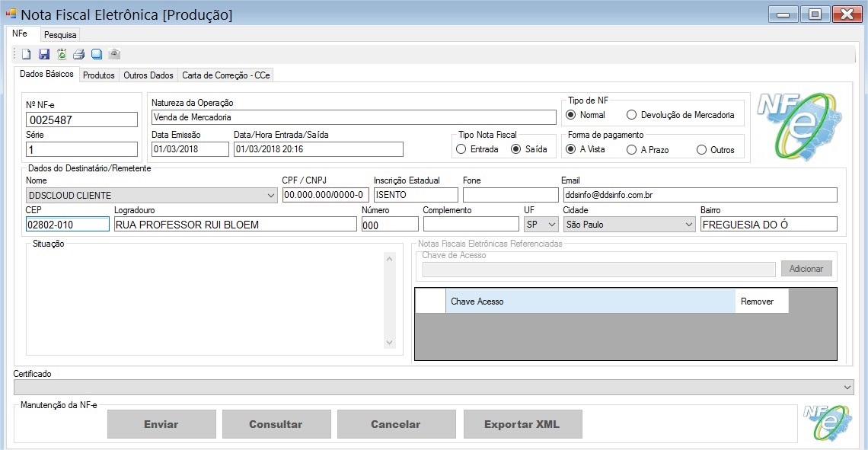Click the Consultar button
Image resolution: width=868 pixels, height=450 pixels.
click(276, 425)
